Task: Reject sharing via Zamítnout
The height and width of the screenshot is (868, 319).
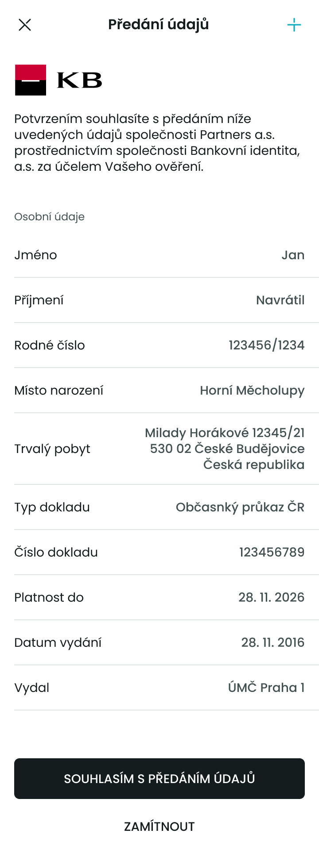Action: click(159, 826)
